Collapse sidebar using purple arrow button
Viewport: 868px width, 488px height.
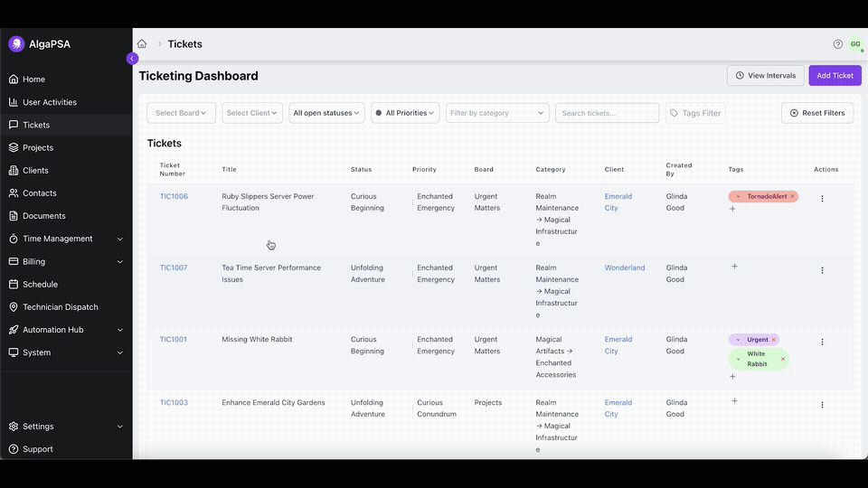[132, 59]
